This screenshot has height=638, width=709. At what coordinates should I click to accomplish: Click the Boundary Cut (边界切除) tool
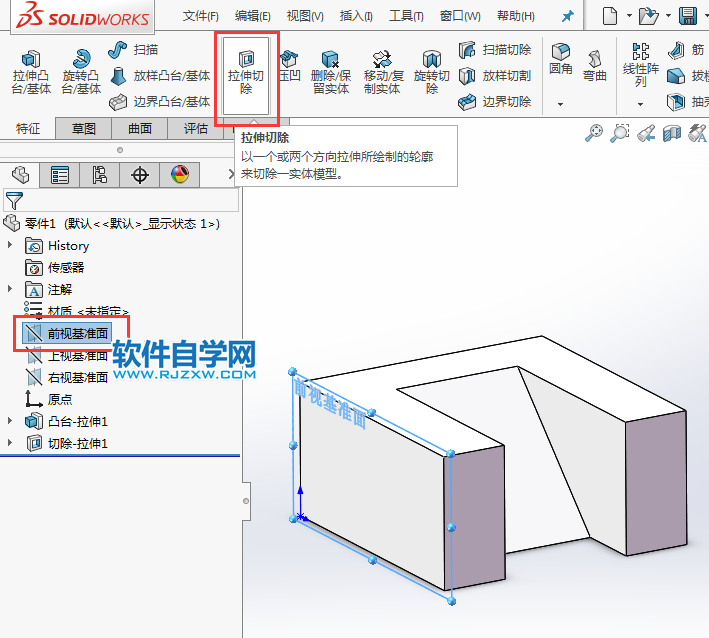(495, 102)
